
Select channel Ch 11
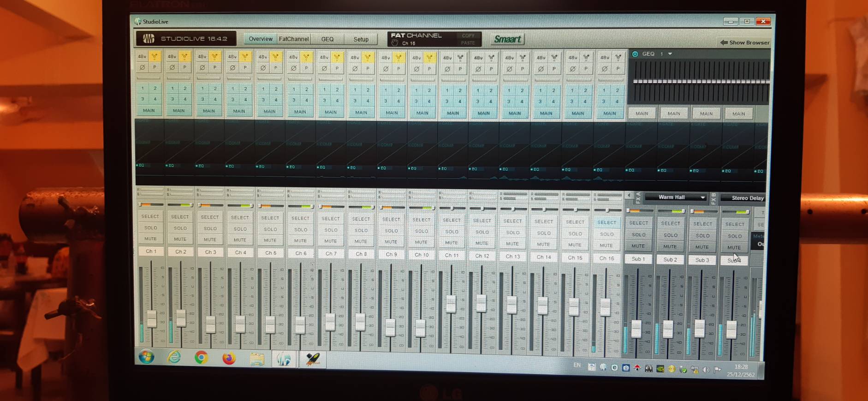pyautogui.click(x=452, y=220)
